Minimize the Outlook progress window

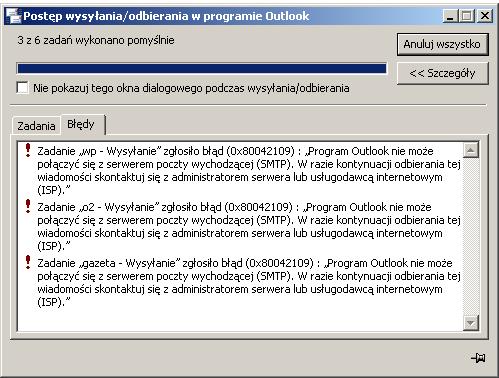(x=450, y=16)
